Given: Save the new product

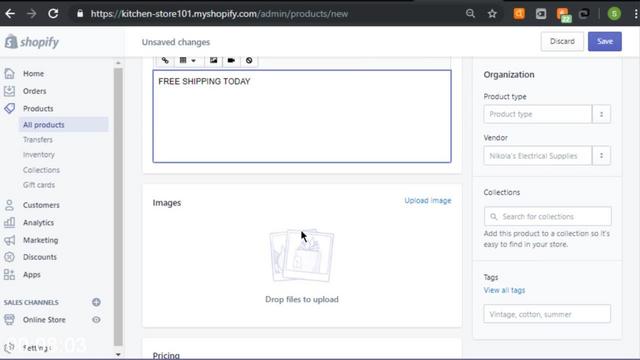Looking at the screenshot, I should pos(604,41).
